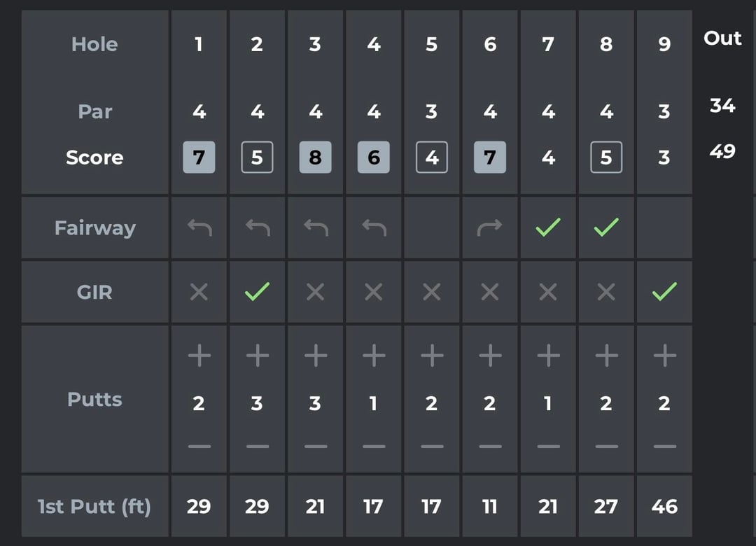
Task: Toggle the GIR X mark on hole 6
Action: coord(490,292)
